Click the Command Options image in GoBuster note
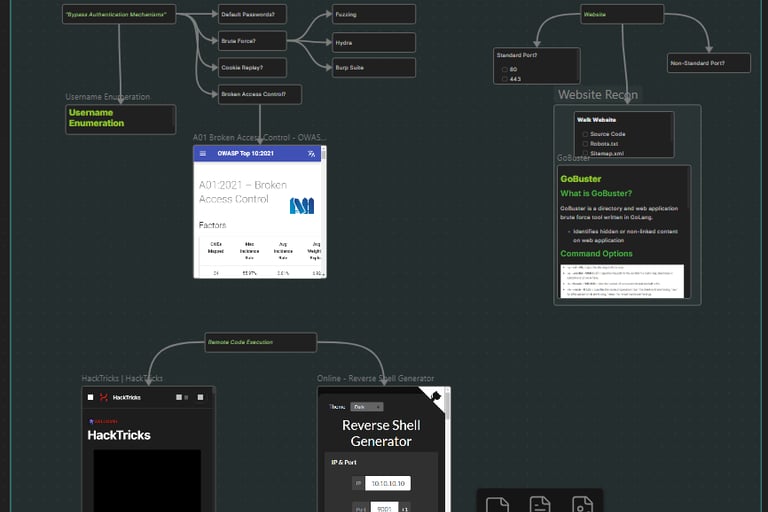 (622, 281)
